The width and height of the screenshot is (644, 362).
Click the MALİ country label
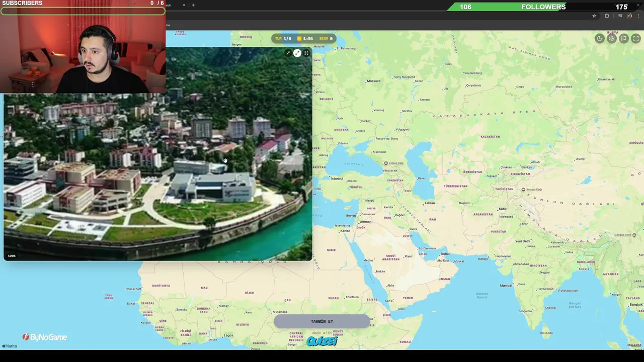(x=205, y=288)
